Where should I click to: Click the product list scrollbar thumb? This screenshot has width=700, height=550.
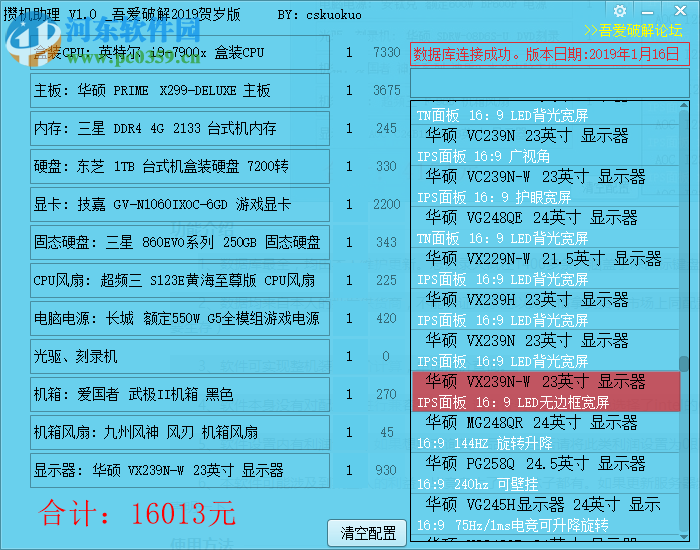684,363
